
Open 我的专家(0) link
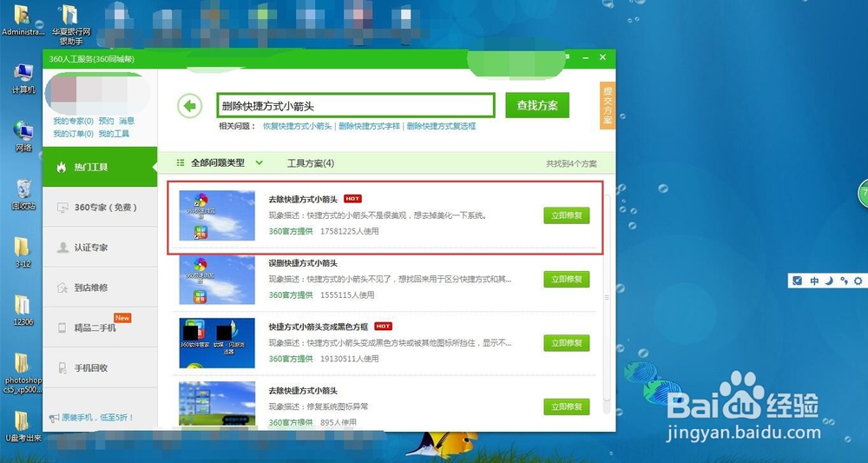pos(73,121)
